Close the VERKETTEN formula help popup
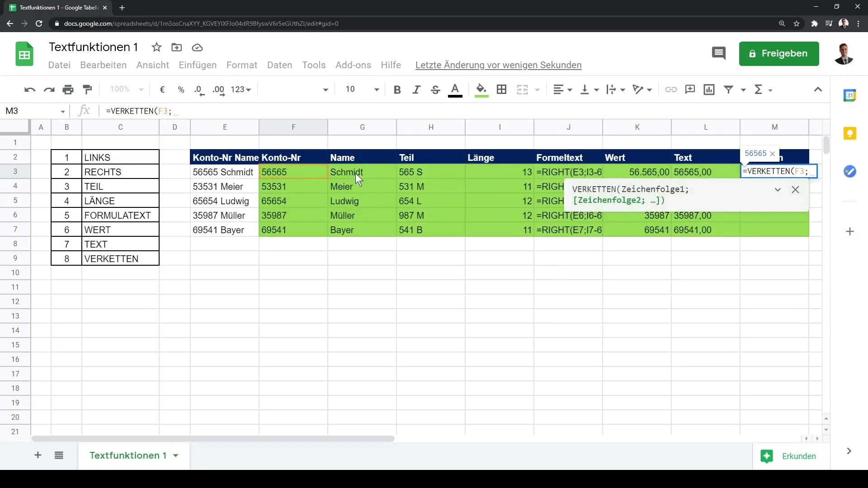The image size is (868, 488). click(x=796, y=190)
